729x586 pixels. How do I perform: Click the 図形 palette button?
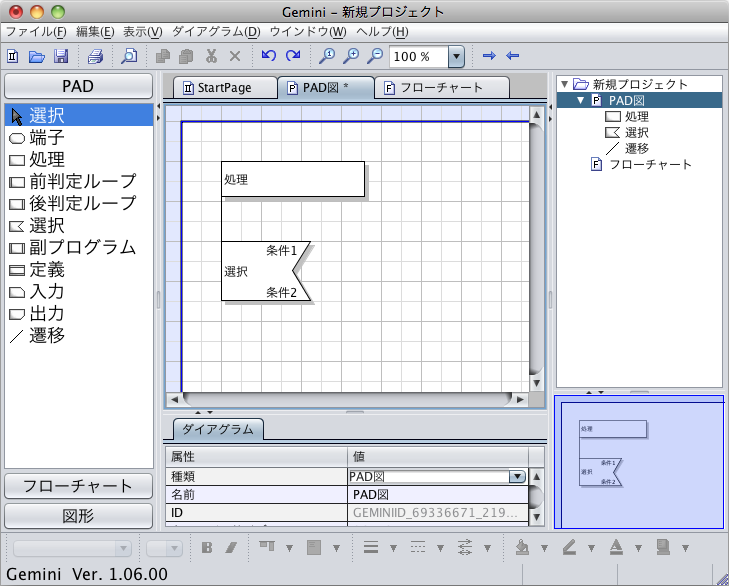(x=78, y=516)
